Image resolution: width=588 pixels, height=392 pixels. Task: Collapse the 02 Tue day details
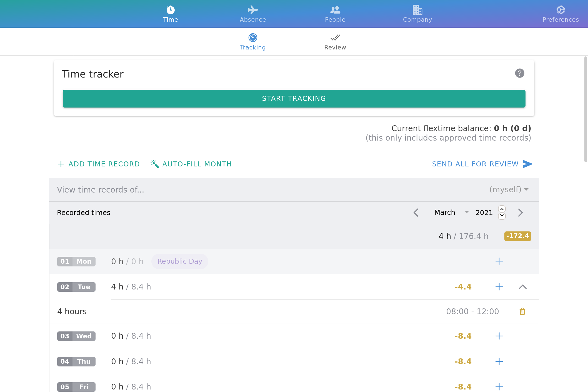pos(522,287)
